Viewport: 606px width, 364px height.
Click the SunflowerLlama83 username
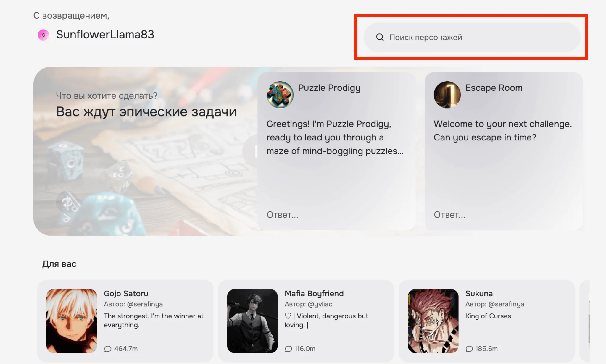(x=105, y=35)
